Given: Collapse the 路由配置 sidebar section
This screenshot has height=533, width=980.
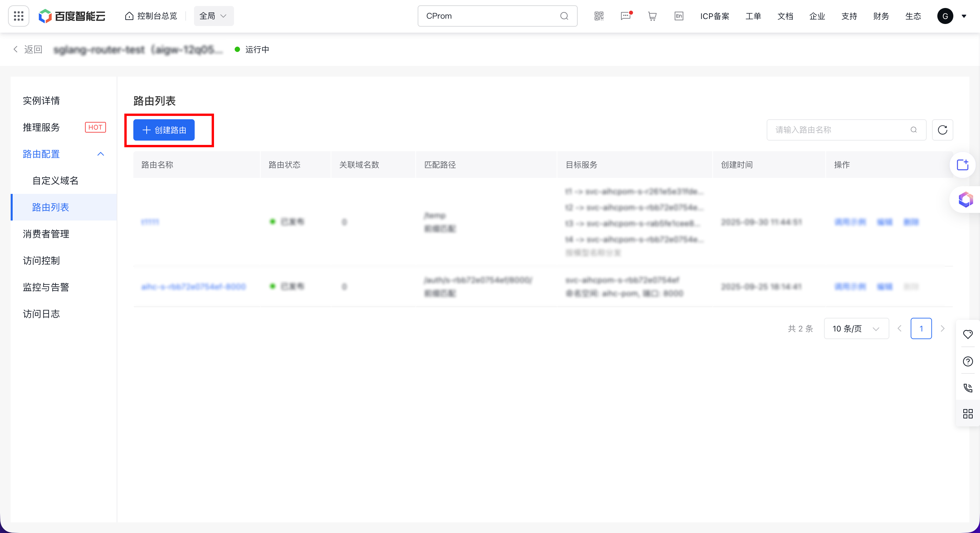Looking at the screenshot, I should pos(101,154).
